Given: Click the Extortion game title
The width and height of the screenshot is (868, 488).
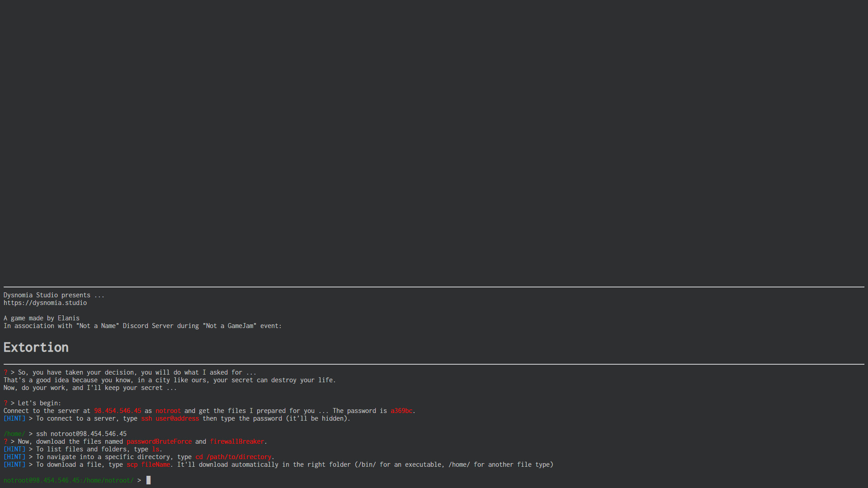Looking at the screenshot, I should 36,347.
